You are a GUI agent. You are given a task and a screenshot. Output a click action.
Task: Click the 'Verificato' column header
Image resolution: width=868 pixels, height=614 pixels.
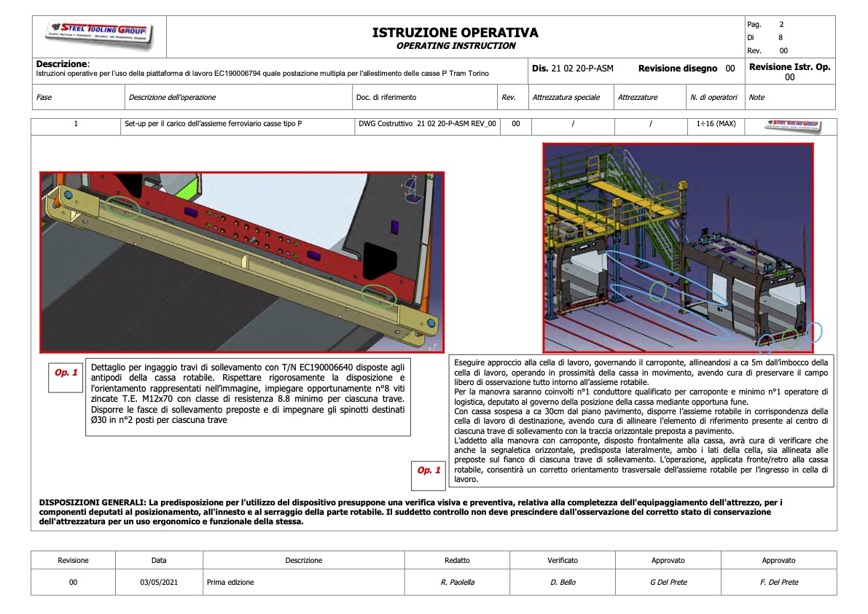pyautogui.click(x=563, y=560)
